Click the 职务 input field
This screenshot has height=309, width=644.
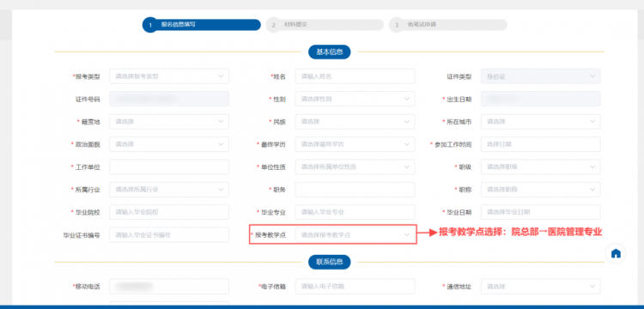coord(355,190)
